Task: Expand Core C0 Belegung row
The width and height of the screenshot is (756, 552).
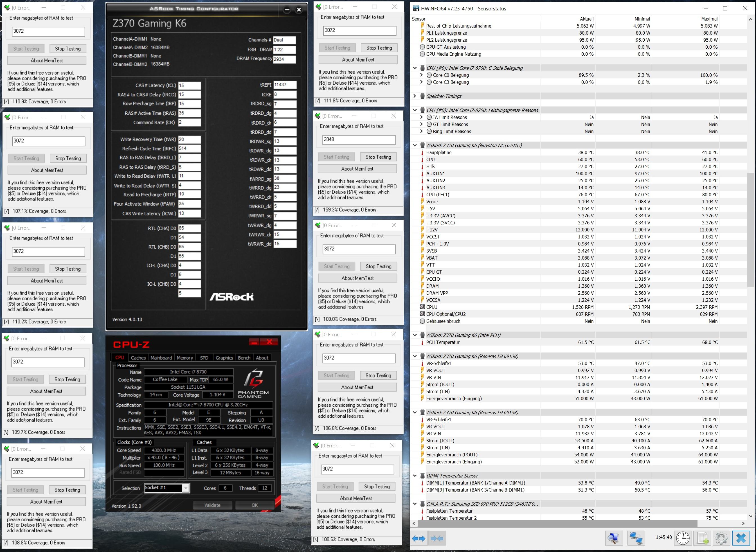Action: (422, 75)
